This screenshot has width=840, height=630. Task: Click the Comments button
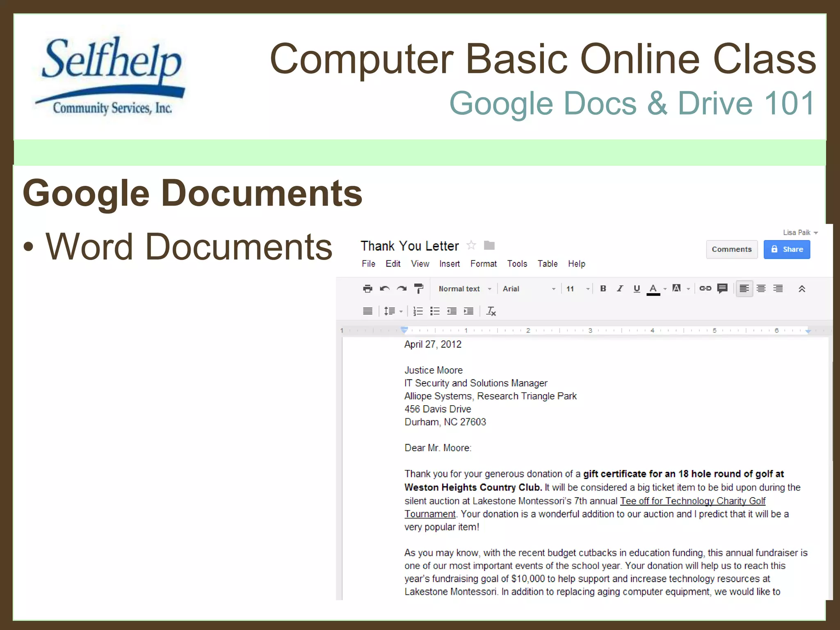(732, 249)
